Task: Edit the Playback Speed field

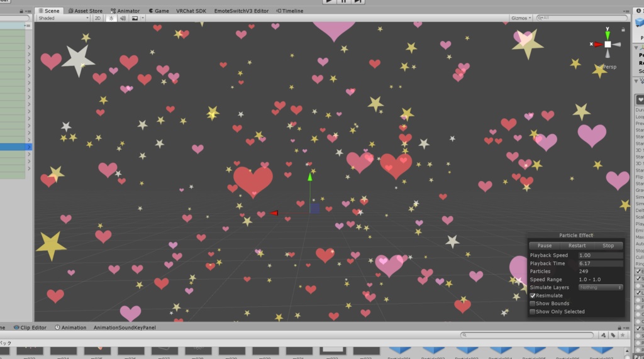Action: 600,255
